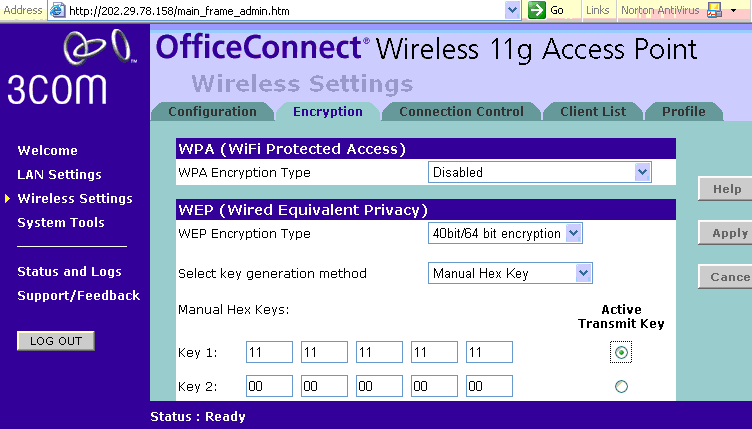Select Key 2 as active transmit key

pos(622,386)
